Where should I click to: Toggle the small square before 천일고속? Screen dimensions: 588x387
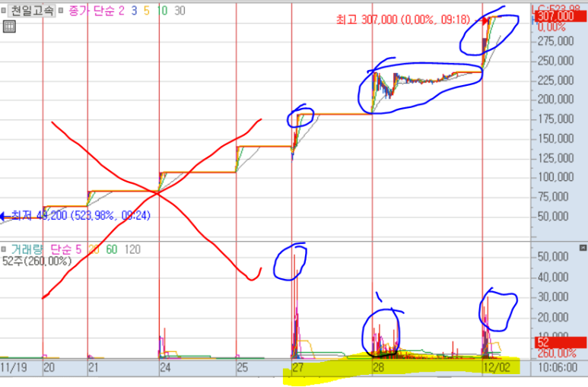coord(3,11)
